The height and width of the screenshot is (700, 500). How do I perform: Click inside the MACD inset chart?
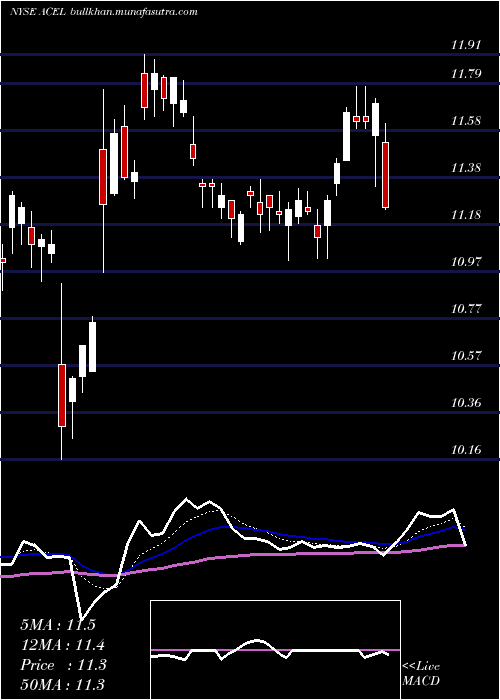[x=275, y=650]
